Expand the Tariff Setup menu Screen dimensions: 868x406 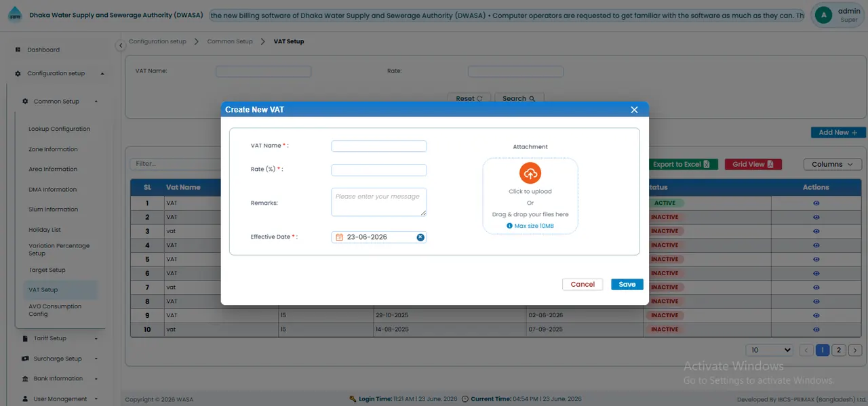click(x=60, y=338)
